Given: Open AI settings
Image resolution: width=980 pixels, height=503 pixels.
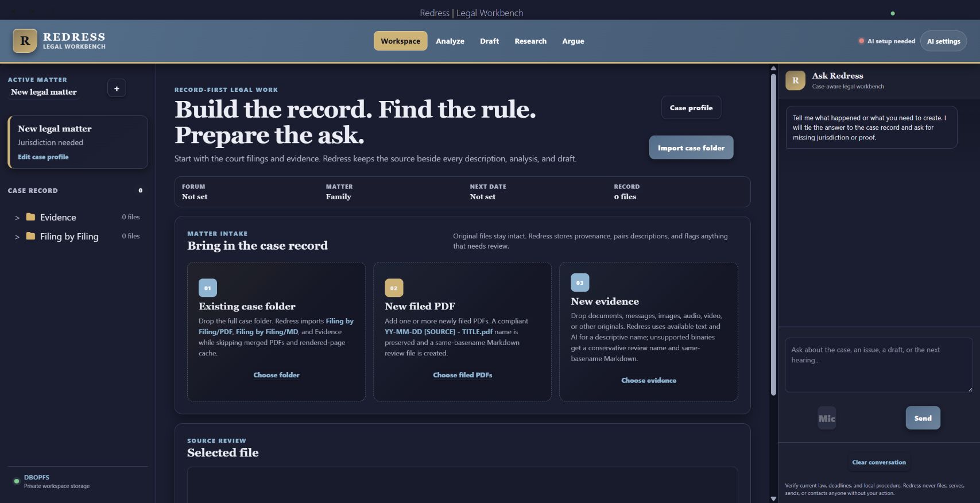Looking at the screenshot, I should [x=943, y=41].
